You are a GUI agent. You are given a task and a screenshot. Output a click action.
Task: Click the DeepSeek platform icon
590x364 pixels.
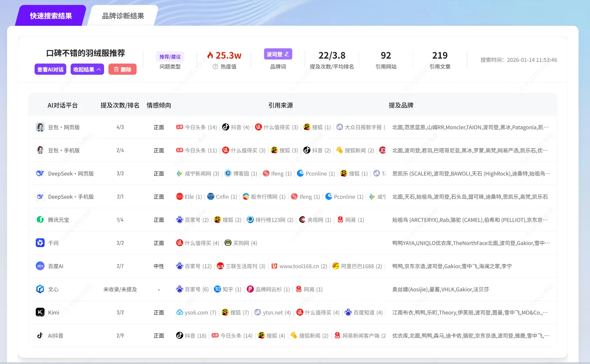point(40,173)
